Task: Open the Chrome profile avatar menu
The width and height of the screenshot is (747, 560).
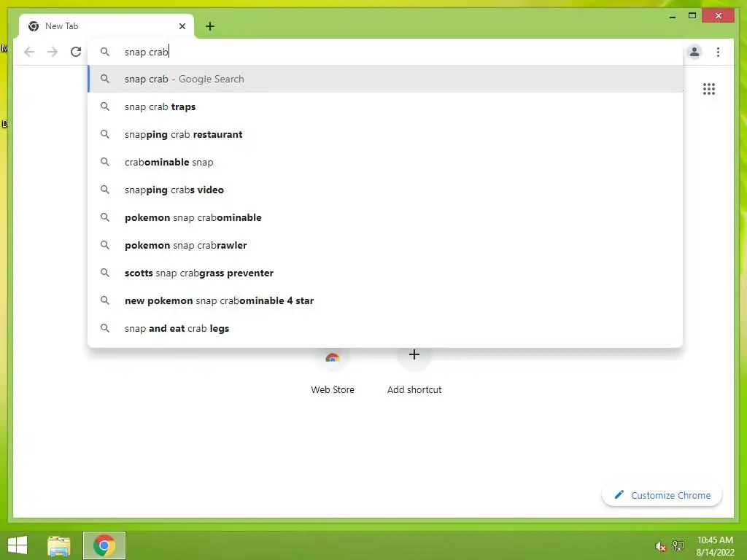Action: [694, 52]
